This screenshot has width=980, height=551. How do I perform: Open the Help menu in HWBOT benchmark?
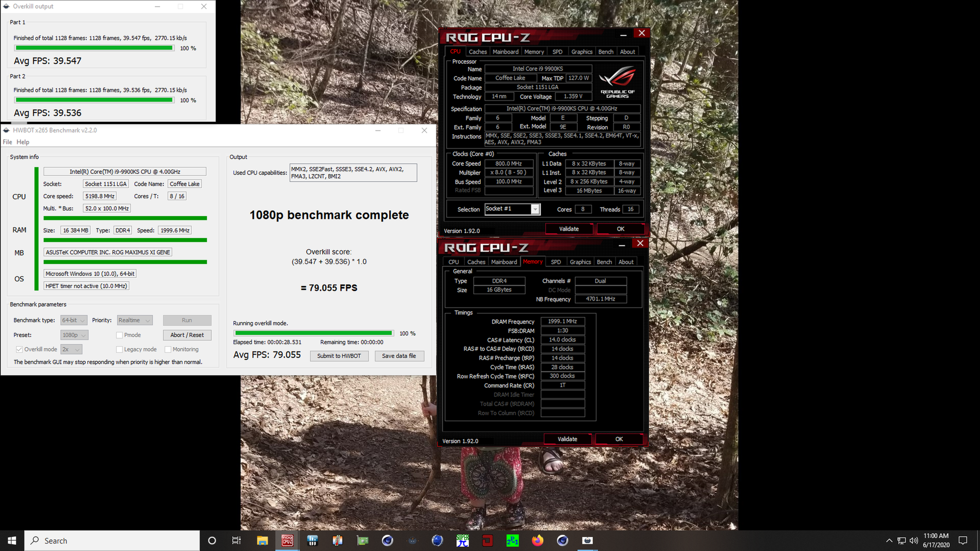pos(23,142)
